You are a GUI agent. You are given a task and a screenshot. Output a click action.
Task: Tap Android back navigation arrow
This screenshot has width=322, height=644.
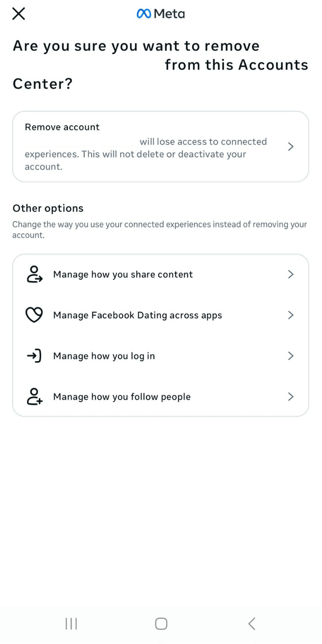[251, 623]
